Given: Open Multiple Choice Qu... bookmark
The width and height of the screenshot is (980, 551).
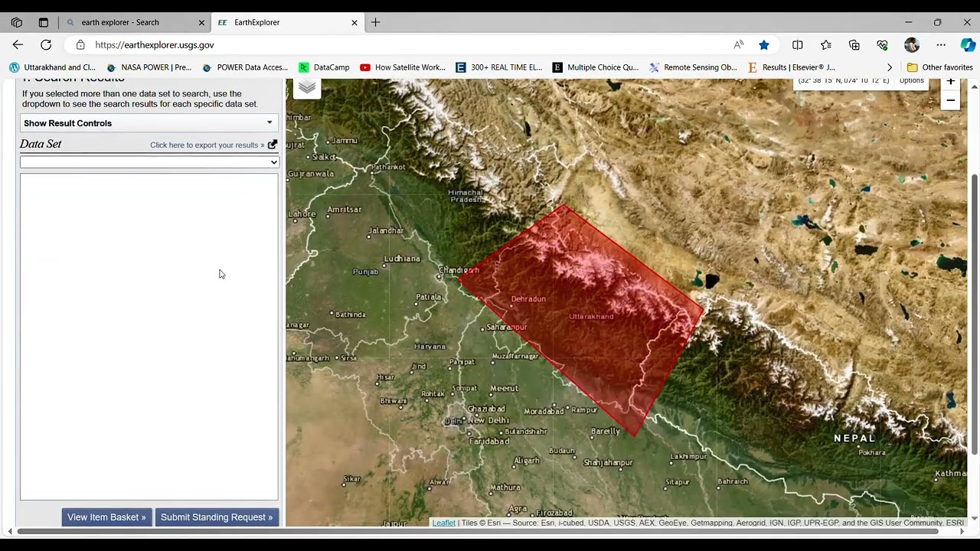Looking at the screenshot, I should (595, 67).
